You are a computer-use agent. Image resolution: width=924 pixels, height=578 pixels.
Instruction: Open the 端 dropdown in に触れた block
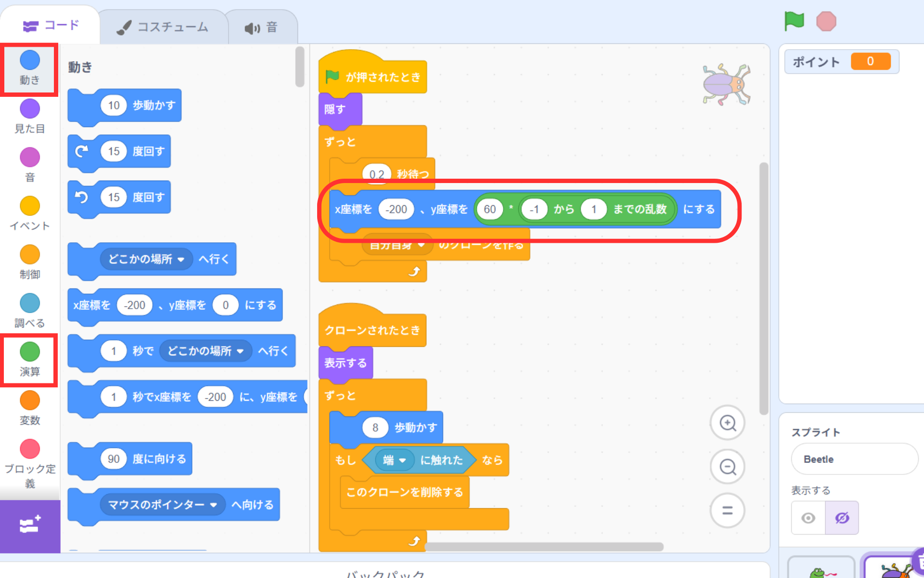394,460
